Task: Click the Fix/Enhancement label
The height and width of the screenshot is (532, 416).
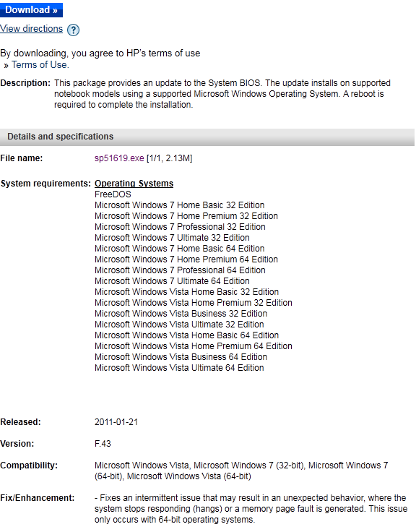Action: (x=38, y=499)
